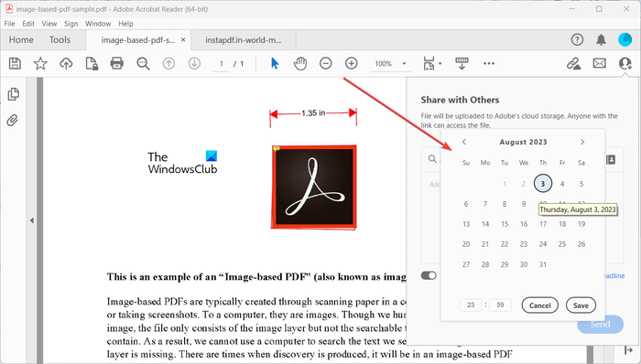This screenshot has width=641, height=364.
Task: Open the notifications bell
Action: [x=601, y=39]
